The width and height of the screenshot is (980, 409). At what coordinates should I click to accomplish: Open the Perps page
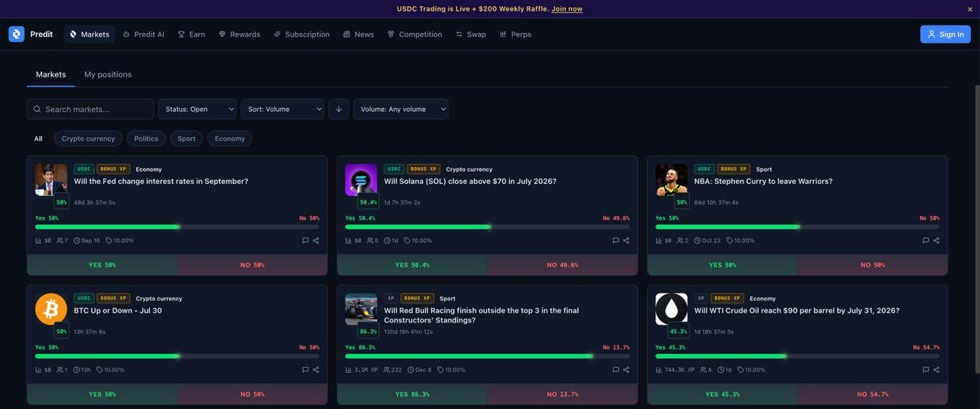[x=515, y=34]
